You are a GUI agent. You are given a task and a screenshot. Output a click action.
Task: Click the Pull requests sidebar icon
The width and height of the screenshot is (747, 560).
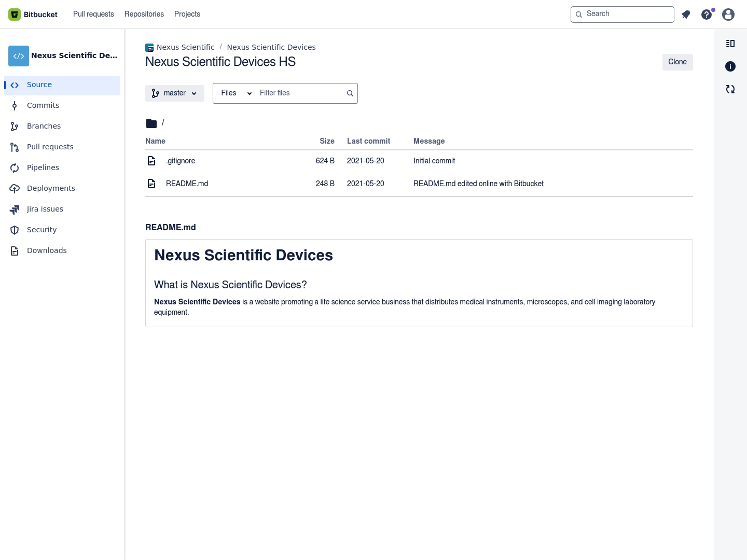[x=15, y=147]
